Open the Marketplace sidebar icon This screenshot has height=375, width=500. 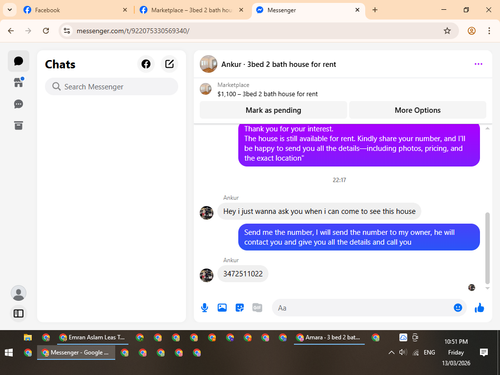click(x=18, y=82)
